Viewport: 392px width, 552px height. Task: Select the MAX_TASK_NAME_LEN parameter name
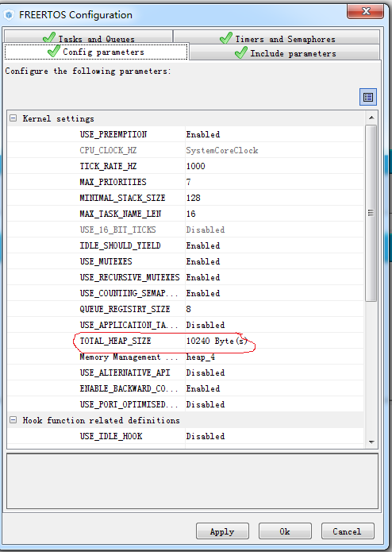121,214
